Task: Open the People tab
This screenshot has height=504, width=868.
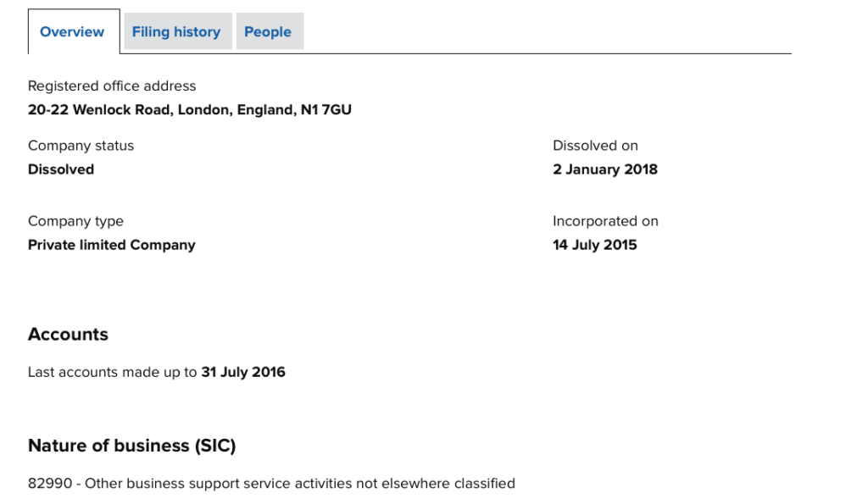Action: 268,32
